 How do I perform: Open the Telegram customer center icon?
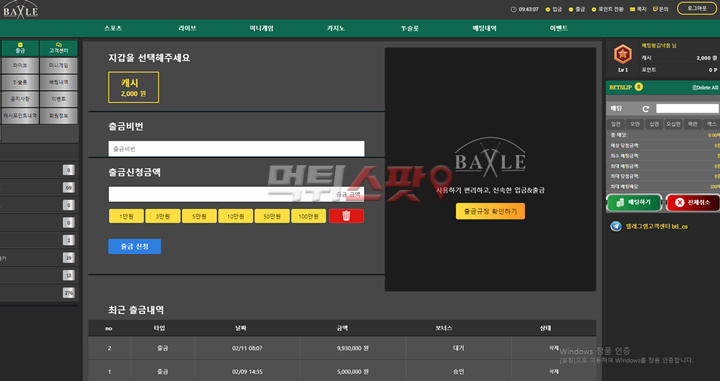coord(616,226)
